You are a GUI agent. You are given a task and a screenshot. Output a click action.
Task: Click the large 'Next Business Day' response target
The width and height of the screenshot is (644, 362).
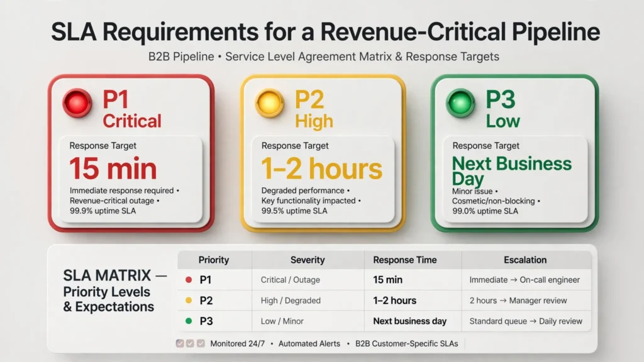511,171
